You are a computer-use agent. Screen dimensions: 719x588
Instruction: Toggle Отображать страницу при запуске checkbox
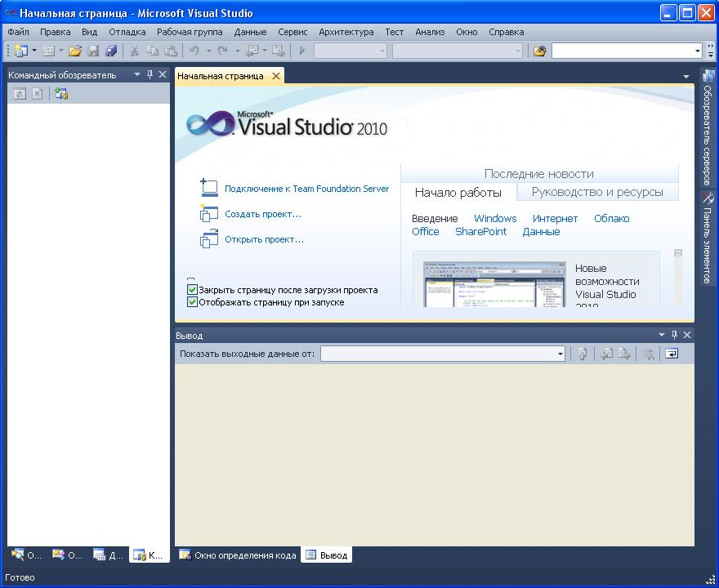point(192,302)
